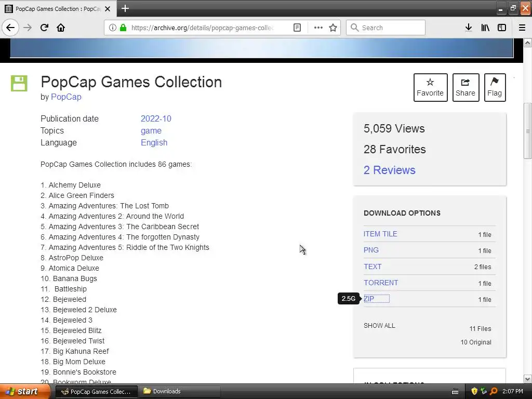532x399 pixels.
Task: Click SHOW ALL download files
Action: coord(379,325)
